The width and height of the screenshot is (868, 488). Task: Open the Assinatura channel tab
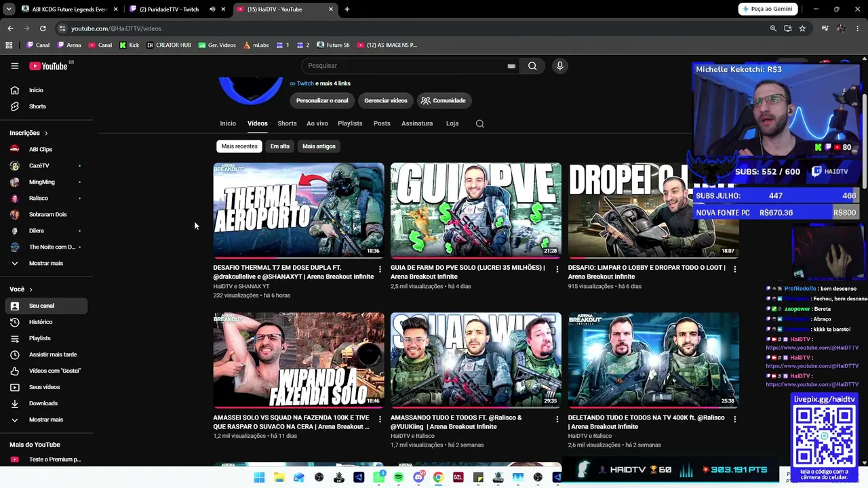coord(417,123)
